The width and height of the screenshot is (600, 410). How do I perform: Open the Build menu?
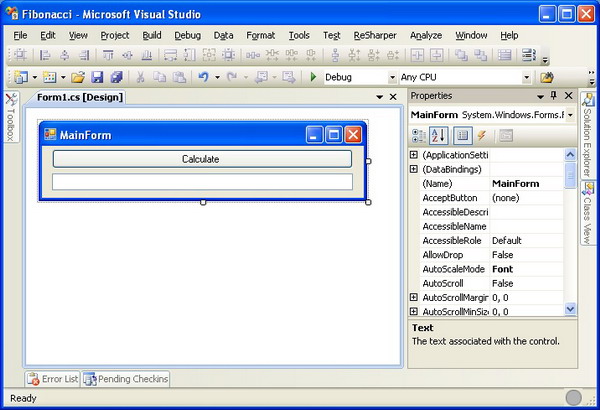point(152,35)
